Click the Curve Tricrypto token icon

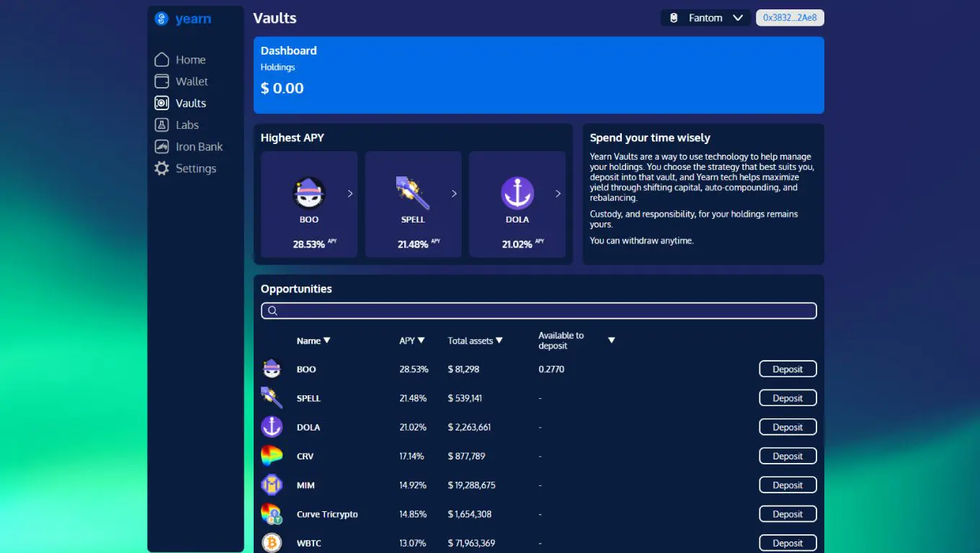272,514
